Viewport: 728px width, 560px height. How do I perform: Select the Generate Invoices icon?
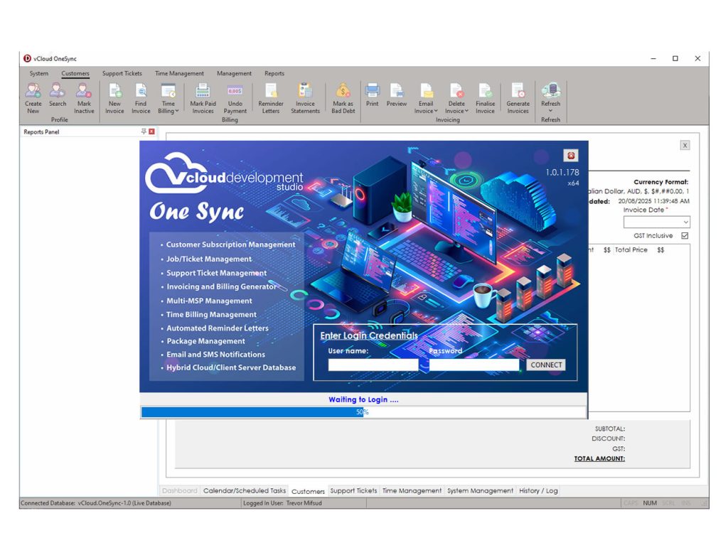coord(518,92)
